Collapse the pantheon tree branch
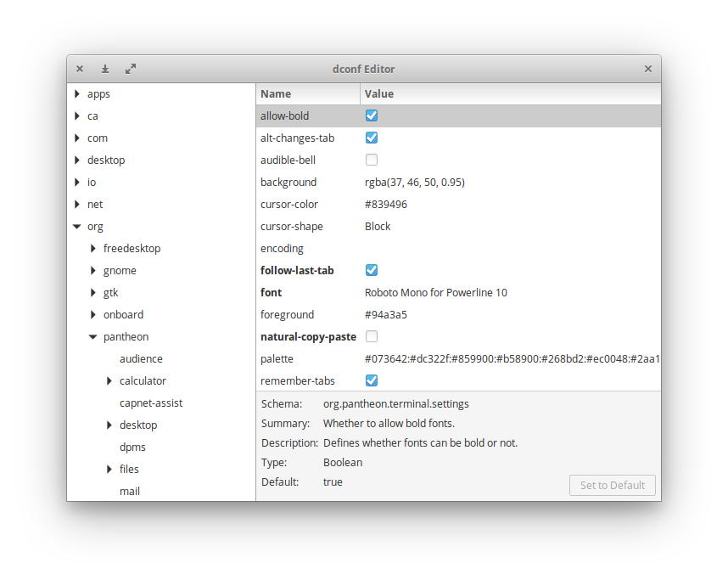Viewport: 728px width, 580px height. coord(92,336)
